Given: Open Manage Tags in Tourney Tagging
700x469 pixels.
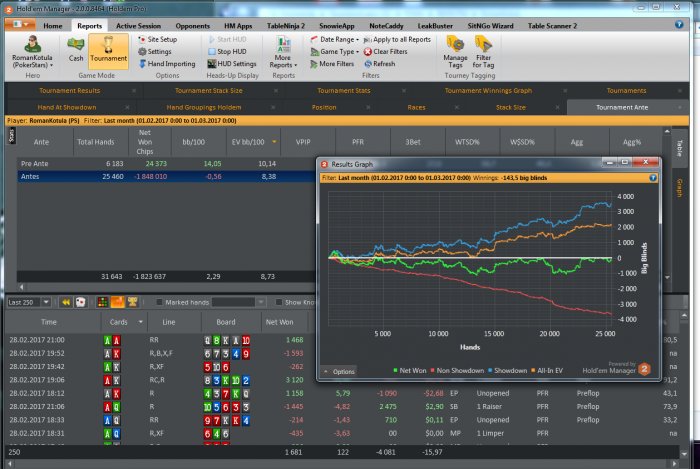Looking at the screenshot, I should tap(455, 51).
